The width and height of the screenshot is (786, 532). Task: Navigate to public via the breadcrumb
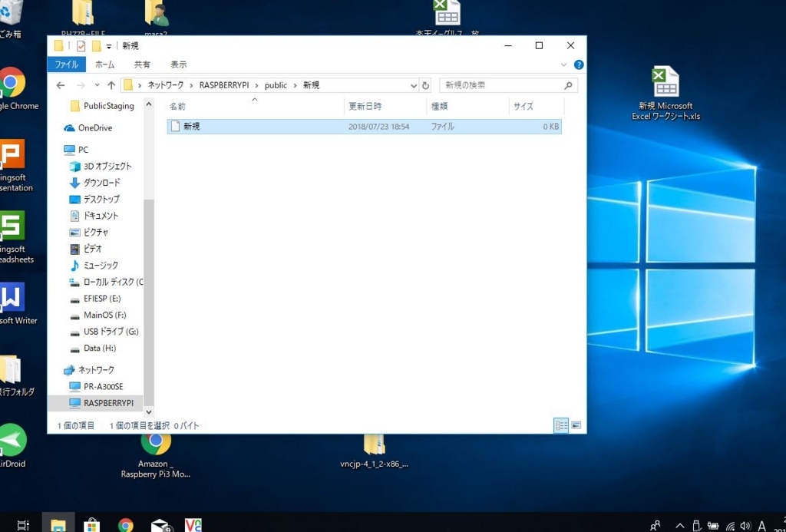(276, 85)
